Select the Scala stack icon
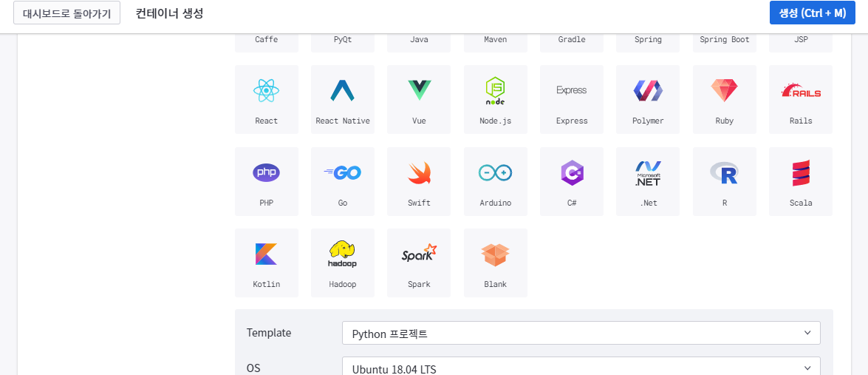Image resolution: width=868 pixels, height=375 pixels. pyautogui.click(x=801, y=173)
